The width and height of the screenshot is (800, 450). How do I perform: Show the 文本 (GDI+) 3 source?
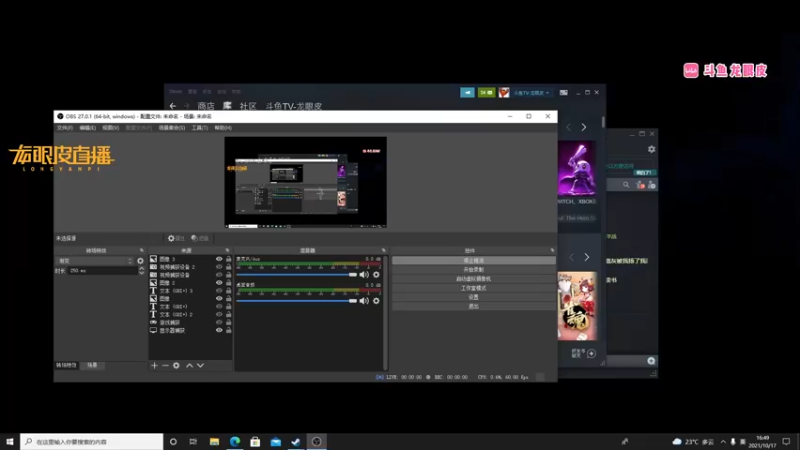(219, 290)
